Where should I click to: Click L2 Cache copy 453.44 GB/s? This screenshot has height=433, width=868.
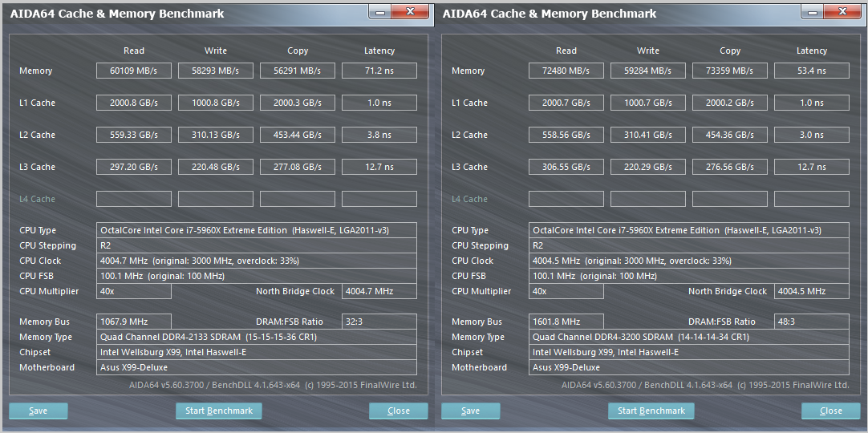pyautogui.click(x=298, y=135)
